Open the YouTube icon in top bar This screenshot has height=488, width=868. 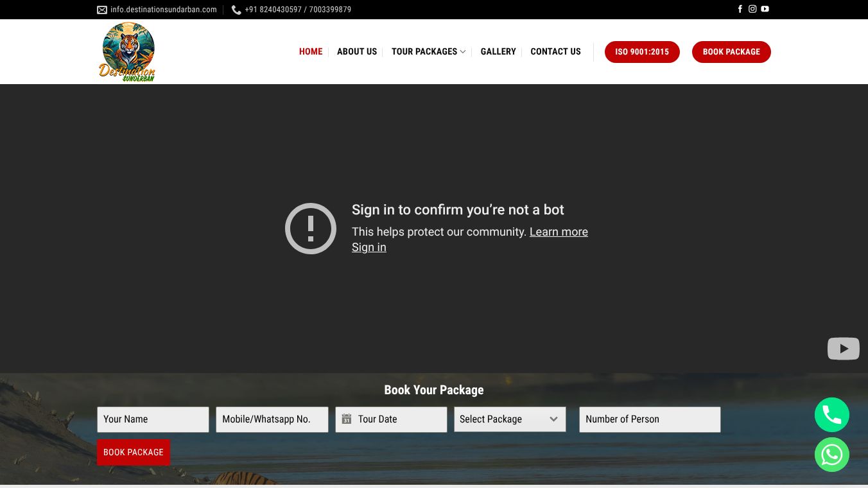click(x=765, y=9)
